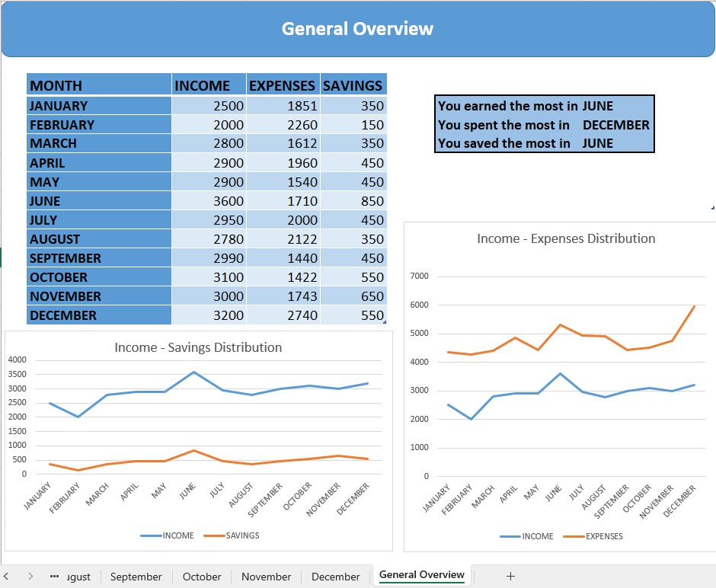Open the October sheet tab
Screen dimensions: 716x588
tap(202, 577)
